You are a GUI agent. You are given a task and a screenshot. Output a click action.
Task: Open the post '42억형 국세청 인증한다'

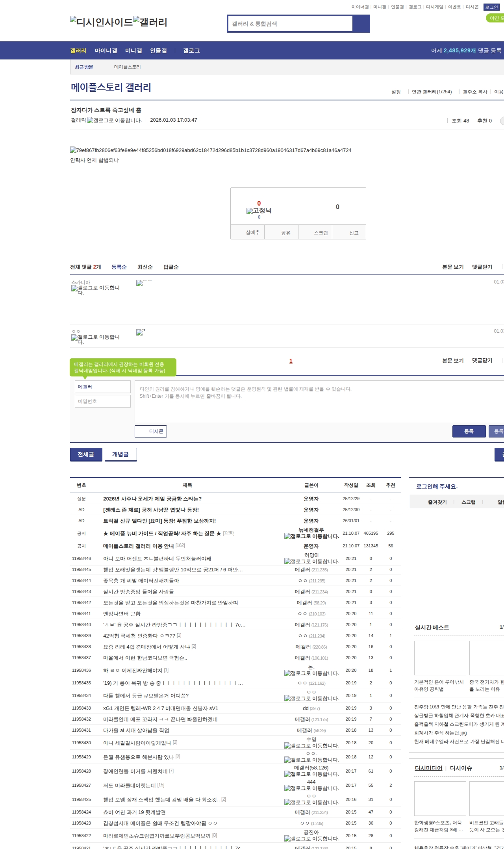(x=139, y=636)
